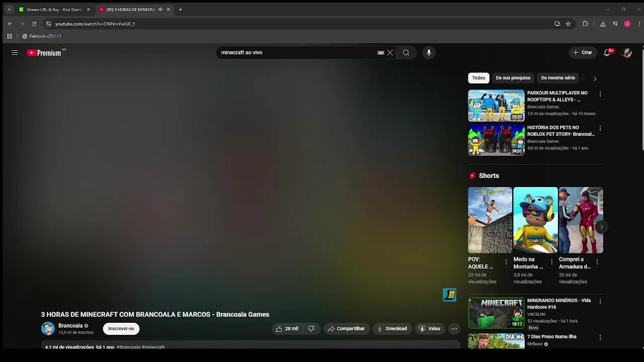This screenshot has width=644, height=362.
Task: Open options for Medo na Montanha short
Action: click(x=551, y=262)
